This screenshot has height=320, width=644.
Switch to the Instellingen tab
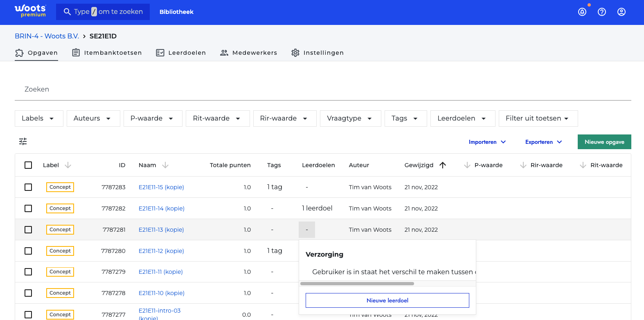pos(317,53)
